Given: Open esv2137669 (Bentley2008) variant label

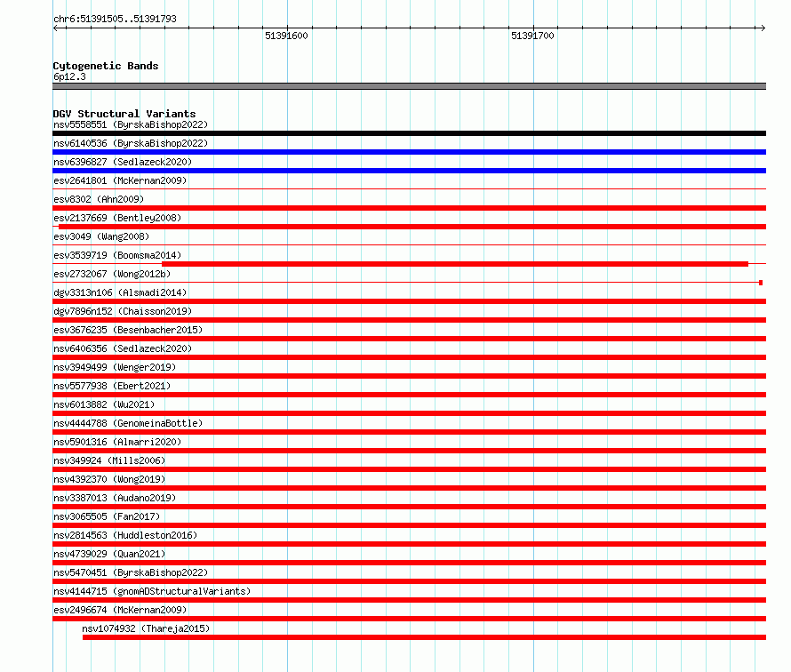Looking at the screenshot, I should (117, 218).
